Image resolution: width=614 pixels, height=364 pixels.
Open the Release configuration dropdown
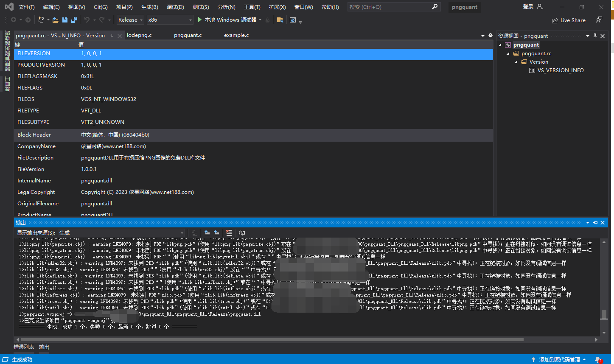tap(131, 20)
